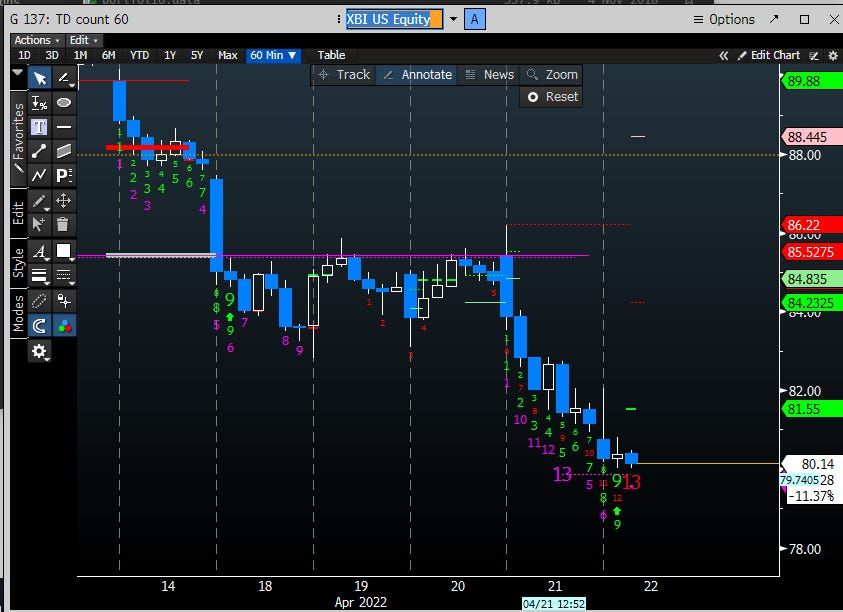
Task: Open the Favorites toolbar section tab
Action: point(18,139)
